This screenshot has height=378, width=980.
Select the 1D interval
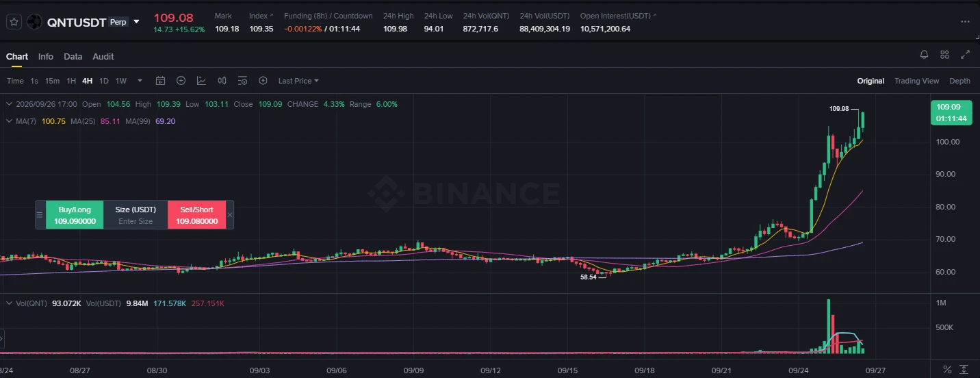pyautogui.click(x=104, y=81)
